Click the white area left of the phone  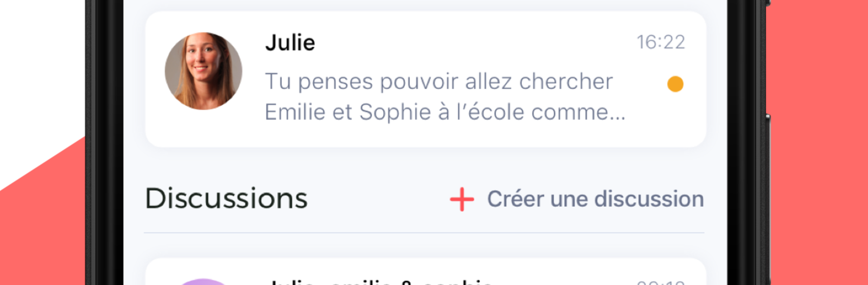click(x=41, y=68)
